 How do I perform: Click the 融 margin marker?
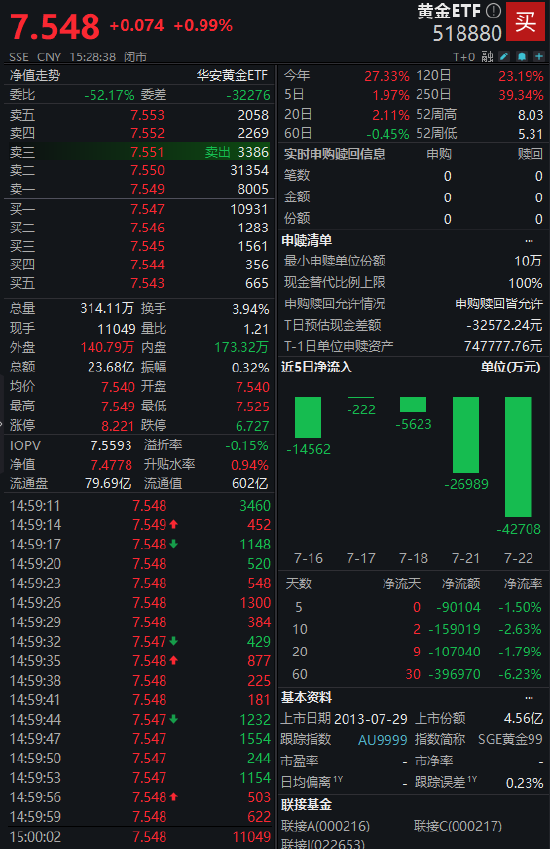point(487,56)
